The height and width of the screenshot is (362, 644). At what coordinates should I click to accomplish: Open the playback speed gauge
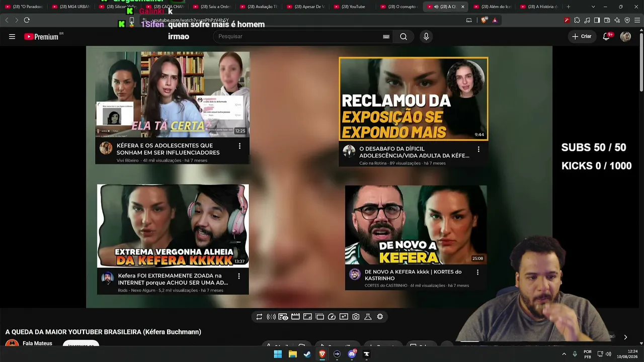(x=332, y=317)
